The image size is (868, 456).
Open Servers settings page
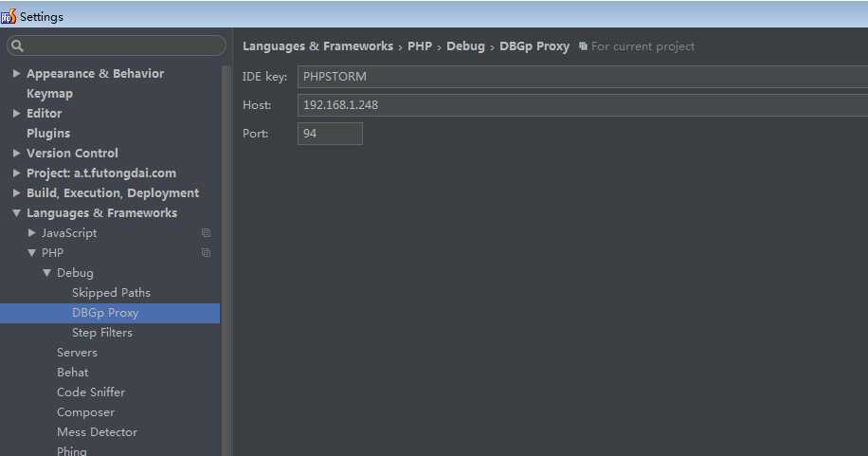(x=77, y=353)
